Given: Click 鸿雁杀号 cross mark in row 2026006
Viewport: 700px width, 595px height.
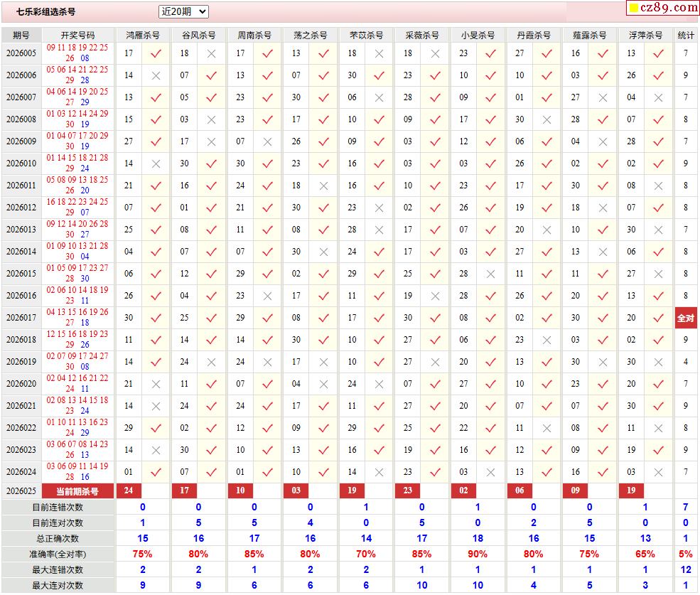Looking at the screenshot, I should [156, 75].
